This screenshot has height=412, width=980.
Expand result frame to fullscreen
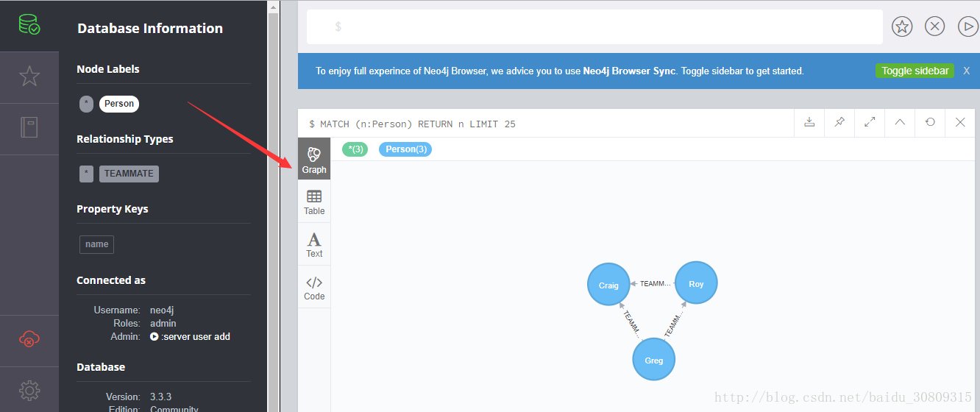tap(870, 123)
